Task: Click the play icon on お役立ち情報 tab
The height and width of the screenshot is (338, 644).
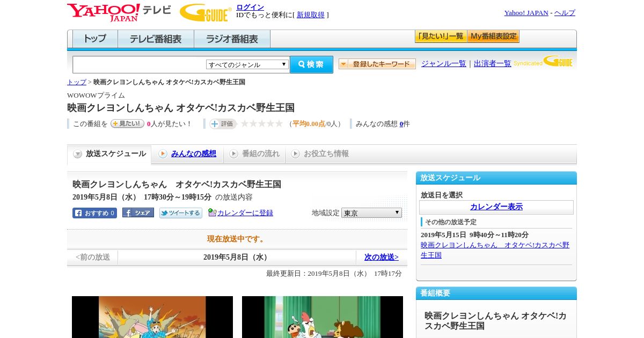Action: coord(295,154)
